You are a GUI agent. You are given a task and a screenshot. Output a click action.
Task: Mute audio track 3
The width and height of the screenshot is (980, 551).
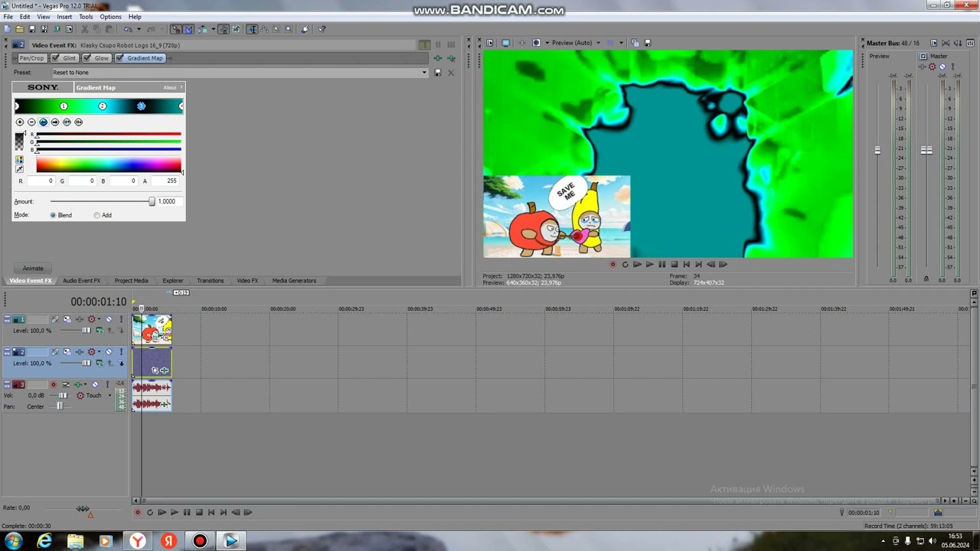click(x=95, y=385)
